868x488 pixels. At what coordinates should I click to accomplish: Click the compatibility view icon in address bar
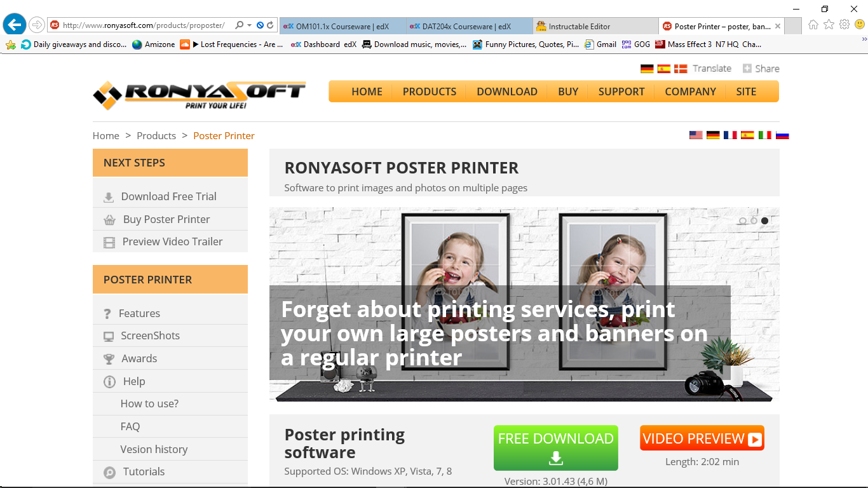point(260,25)
